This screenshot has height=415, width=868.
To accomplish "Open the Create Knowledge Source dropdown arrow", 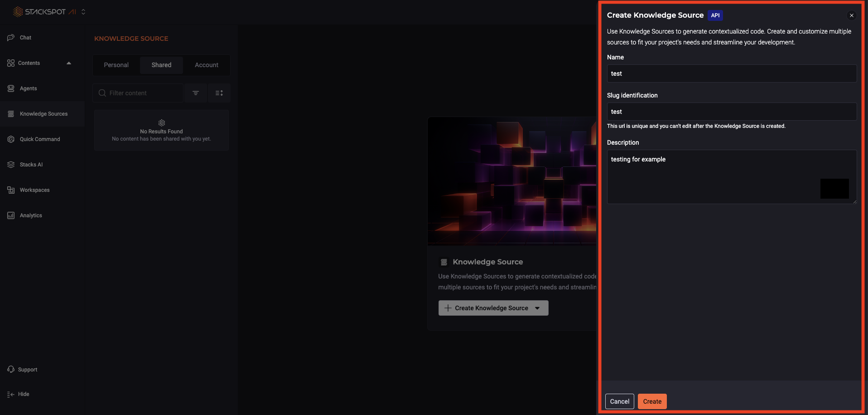I will tap(537, 308).
